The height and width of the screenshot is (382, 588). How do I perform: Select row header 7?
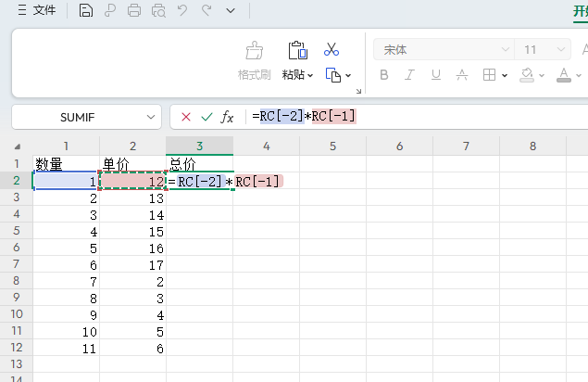[x=16, y=264]
